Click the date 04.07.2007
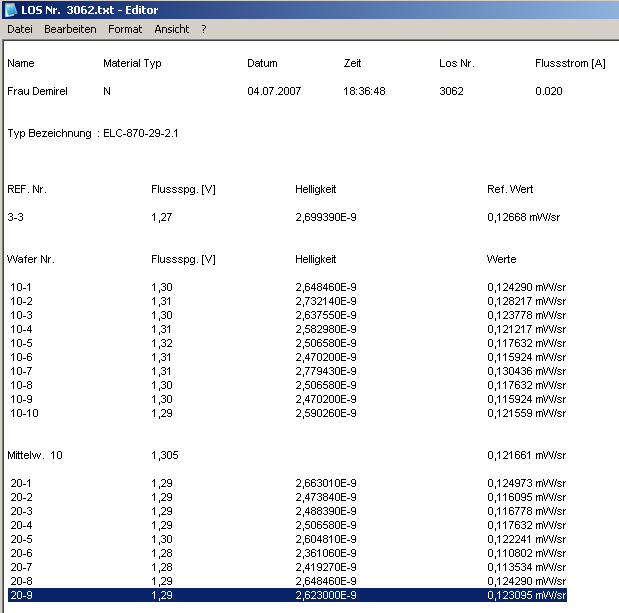Screen dimensions: 619x613 click(274, 91)
